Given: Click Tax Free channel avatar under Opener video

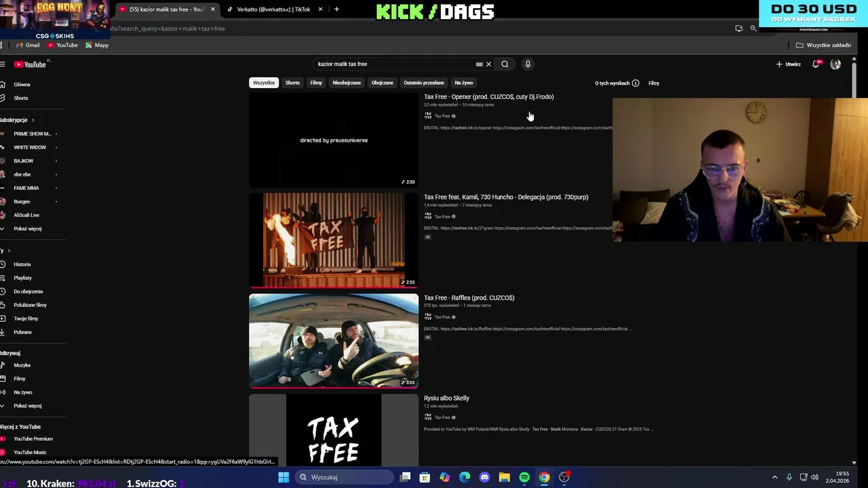Looking at the screenshot, I should (428, 116).
